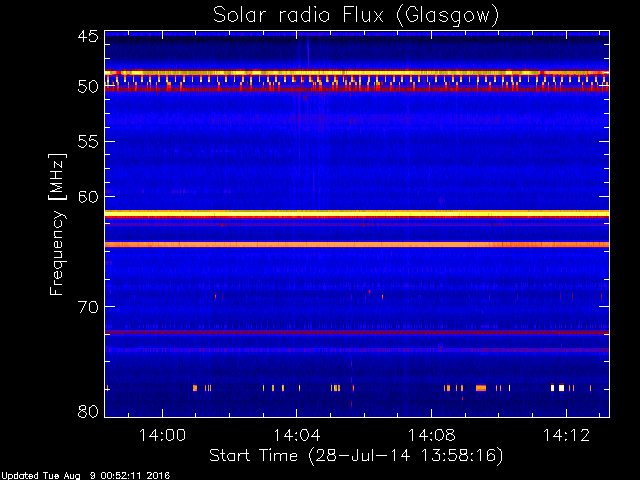Click the 45 frequency tick label
Screen dimensions: 640x480
88,36
